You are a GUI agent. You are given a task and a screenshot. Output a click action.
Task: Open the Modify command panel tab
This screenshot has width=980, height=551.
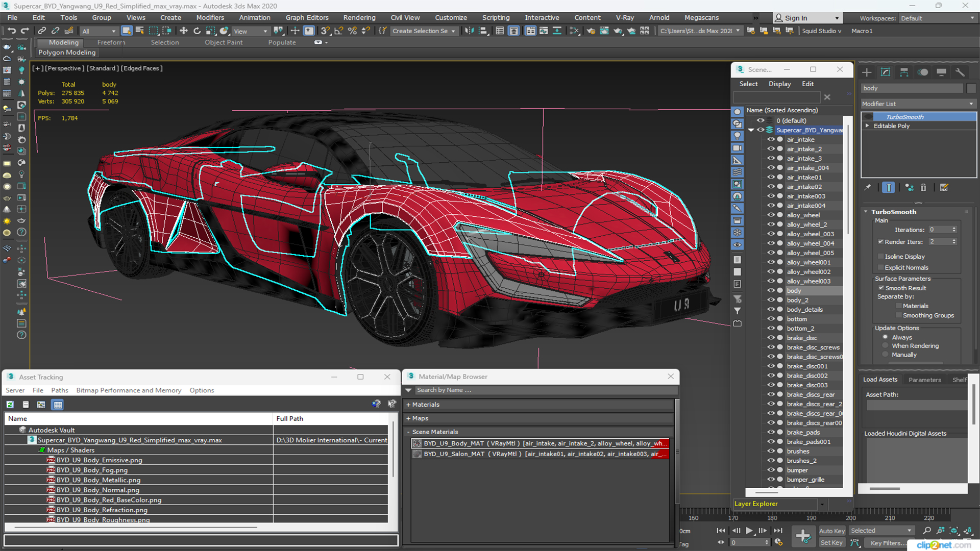(x=886, y=72)
